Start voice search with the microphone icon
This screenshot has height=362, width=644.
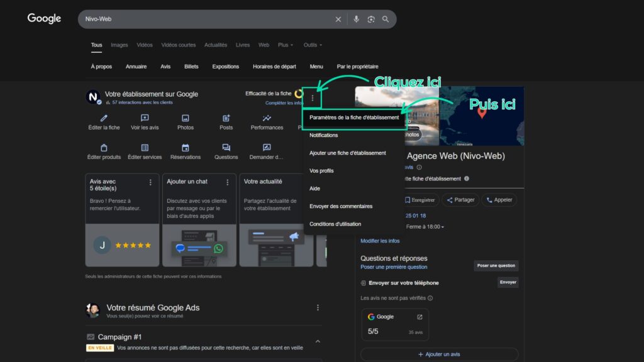coord(356,19)
